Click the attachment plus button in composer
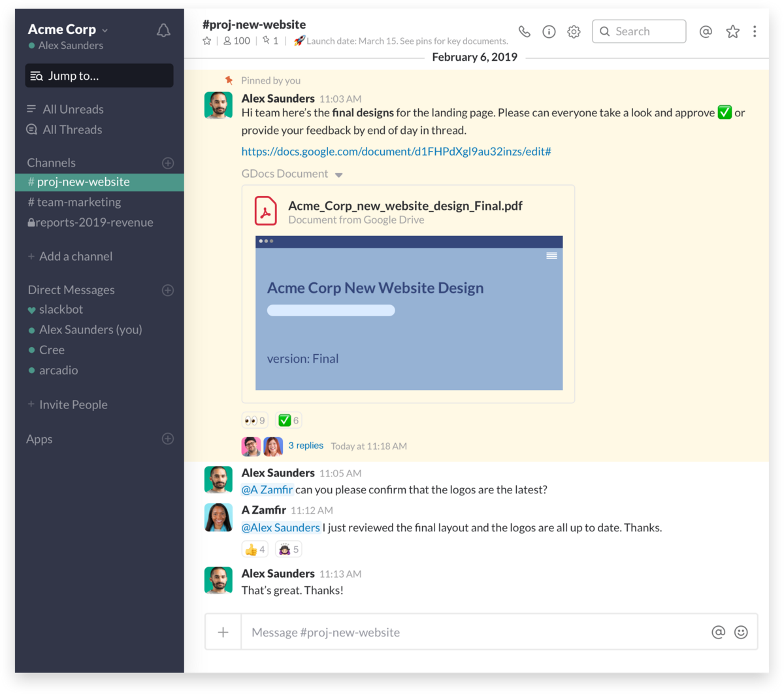The height and width of the screenshot is (694, 784). [223, 632]
